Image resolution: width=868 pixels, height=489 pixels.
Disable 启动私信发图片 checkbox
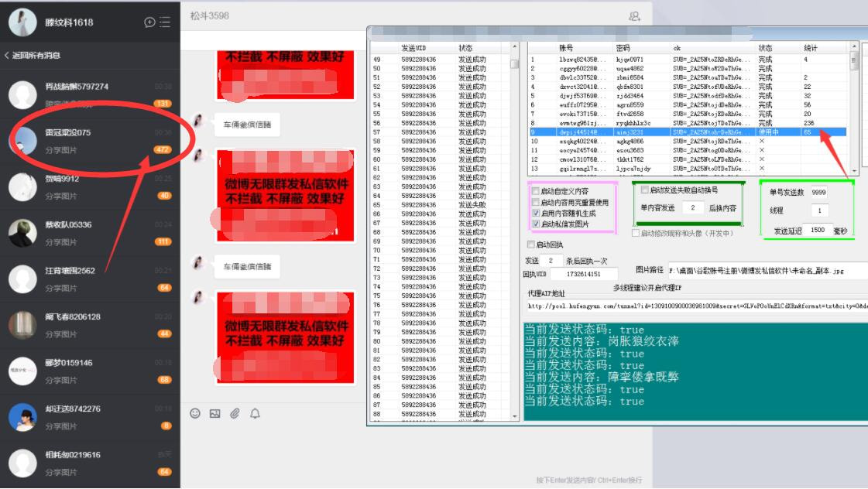pos(536,224)
